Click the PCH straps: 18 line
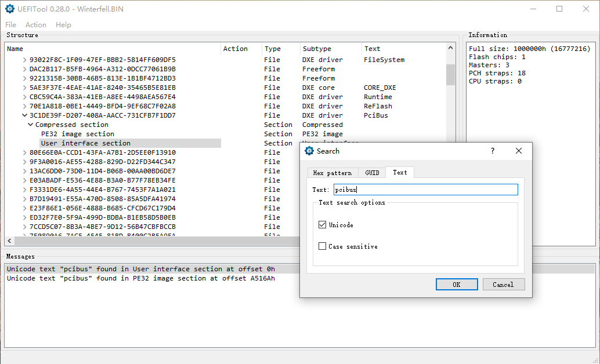600x364 pixels. coord(497,73)
